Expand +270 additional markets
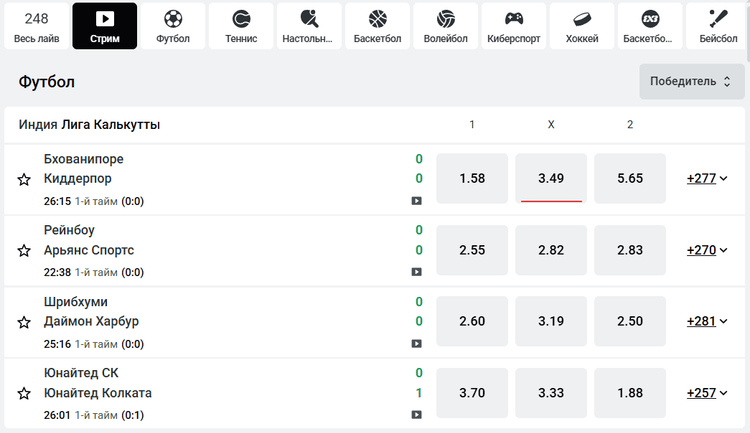750x433 pixels. click(x=707, y=250)
